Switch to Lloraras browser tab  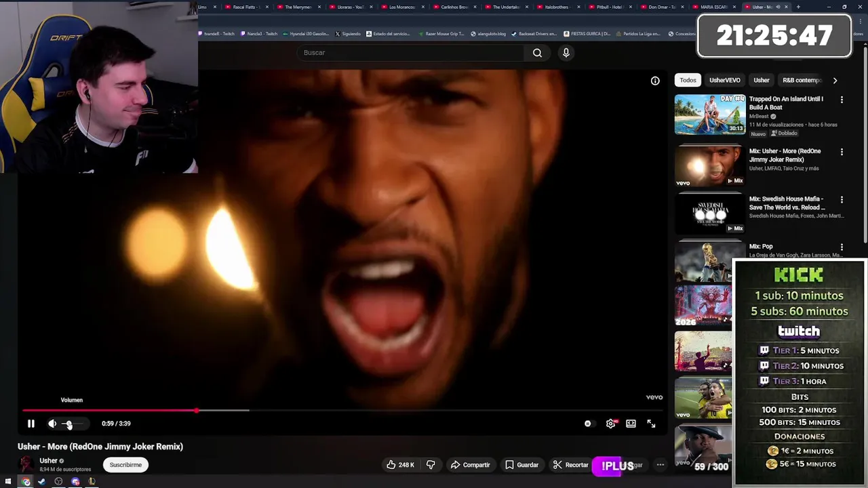(x=350, y=7)
